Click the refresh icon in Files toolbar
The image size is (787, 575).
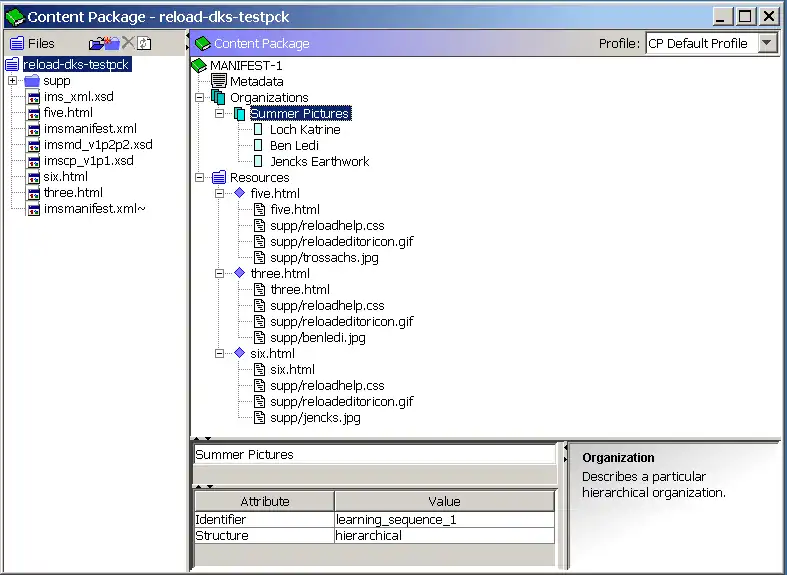[144, 43]
